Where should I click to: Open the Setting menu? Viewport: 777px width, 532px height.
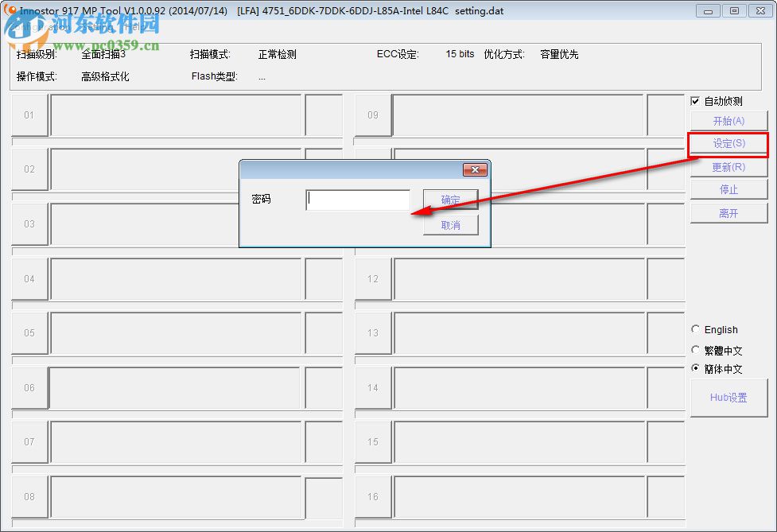(95, 25)
